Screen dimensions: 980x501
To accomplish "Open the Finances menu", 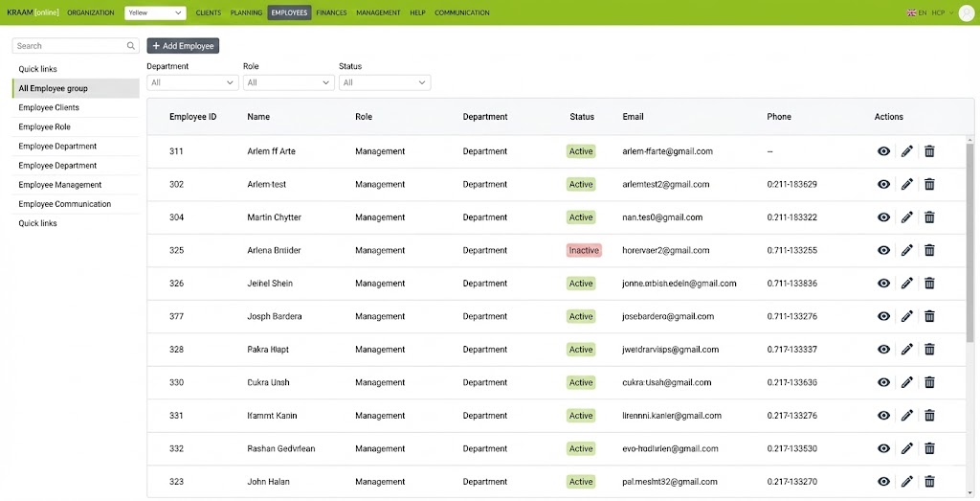I will tap(331, 13).
